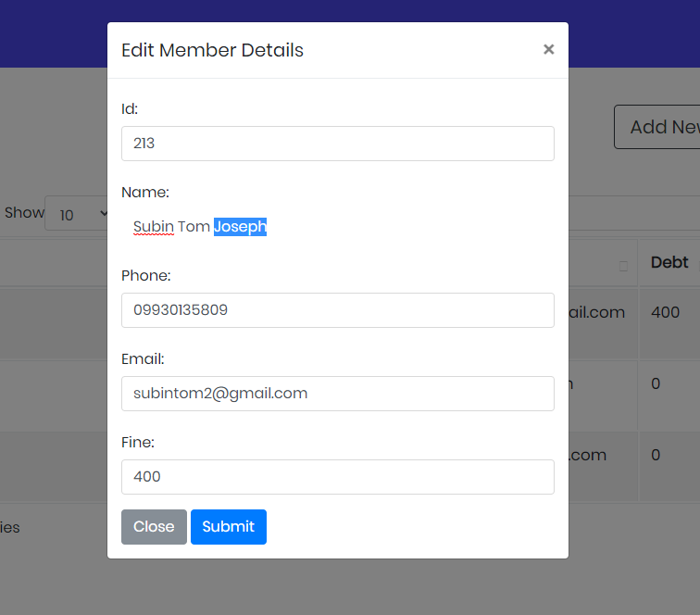Open the Show entries dropdown showing 10
700x615 pixels.
[76, 213]
